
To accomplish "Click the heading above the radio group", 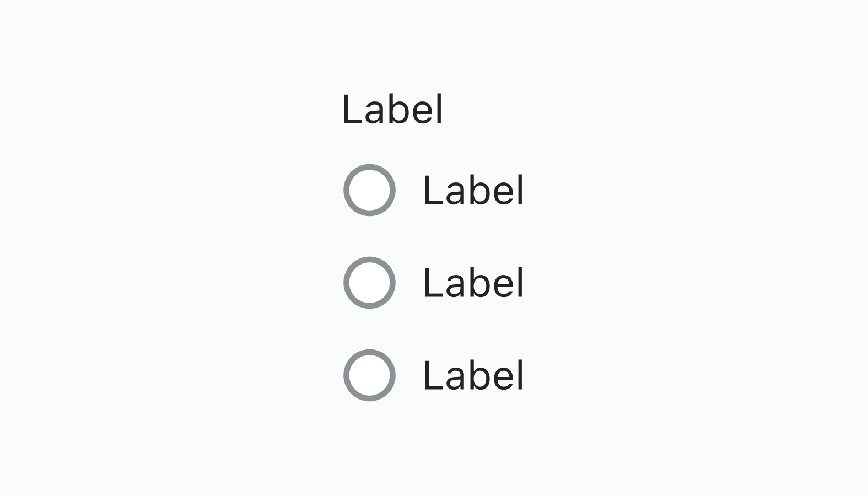I will pyautogui.click(x=392, y=109).
